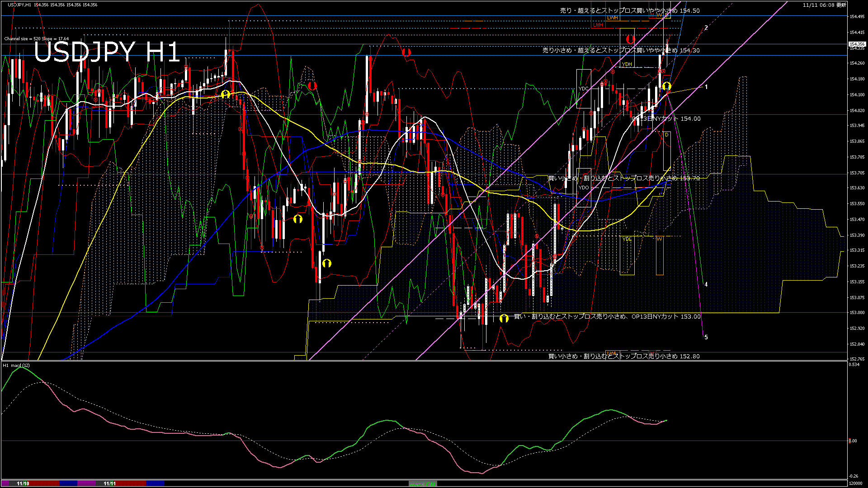Click the 11/11 session date marker

(109, 483)
